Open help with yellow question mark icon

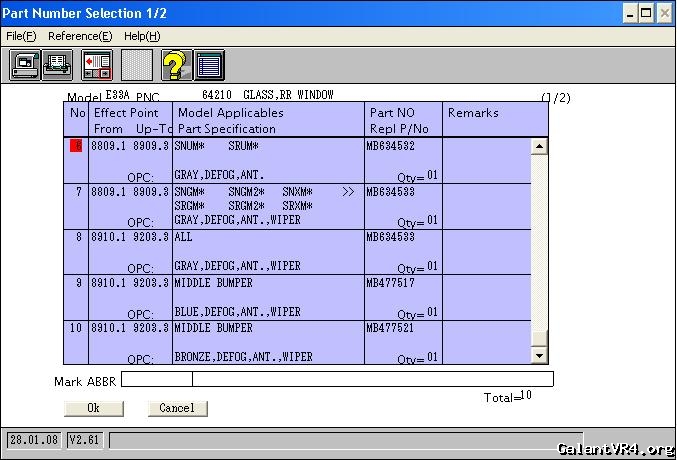coord(176,65)
